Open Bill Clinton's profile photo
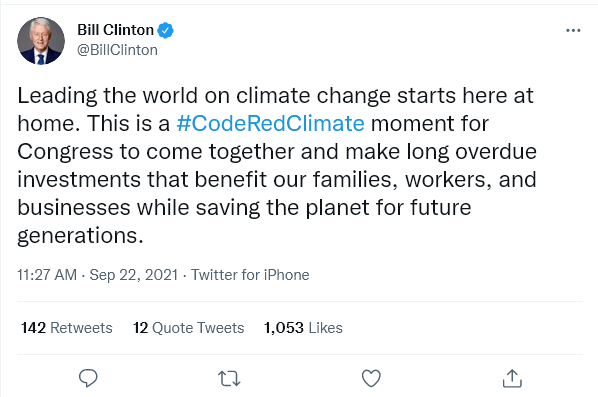The image size is (598, 397). coord(41,41)
